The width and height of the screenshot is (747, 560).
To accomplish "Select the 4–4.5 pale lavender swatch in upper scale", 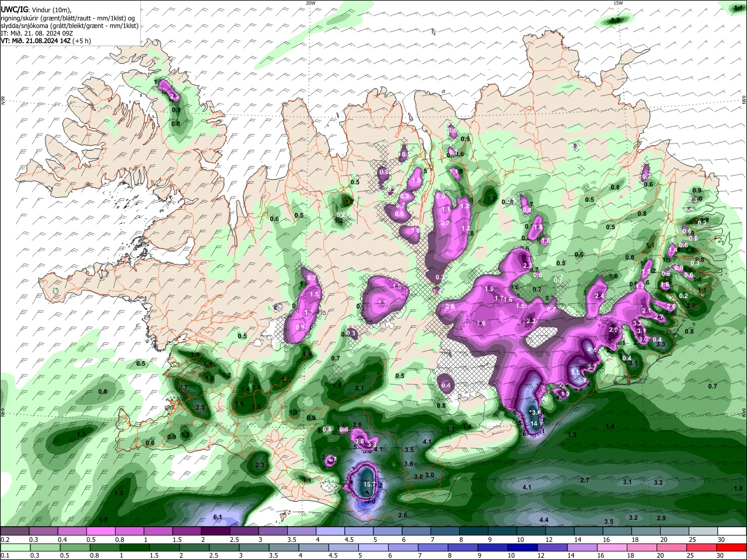I will point(330,531).
